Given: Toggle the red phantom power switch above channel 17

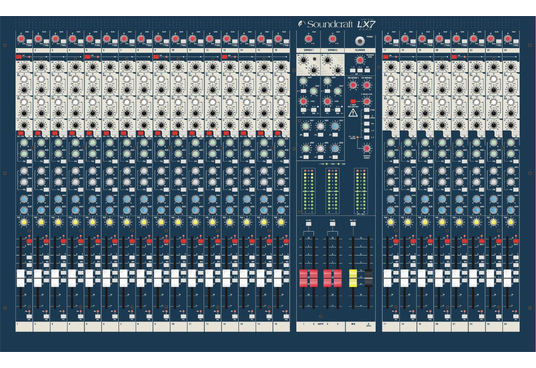Looking at the screenshot, I should coord(386,57).
